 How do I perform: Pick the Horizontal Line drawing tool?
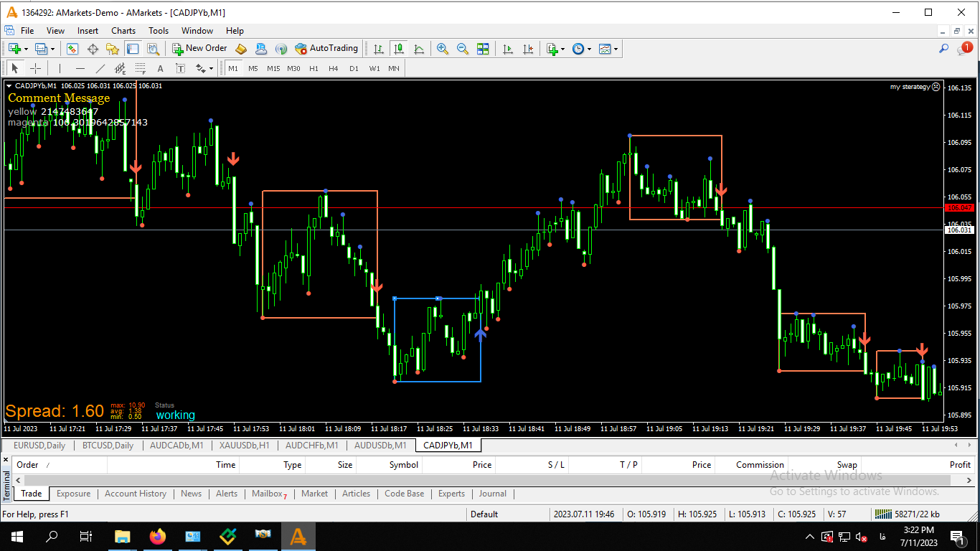(80, 68)
